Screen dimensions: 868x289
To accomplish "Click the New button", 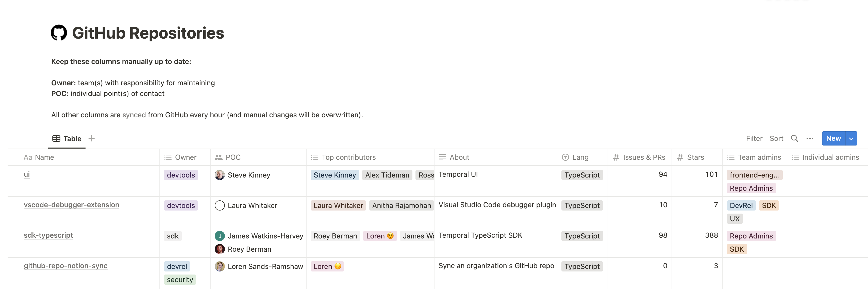I will (x=834, y=138).
